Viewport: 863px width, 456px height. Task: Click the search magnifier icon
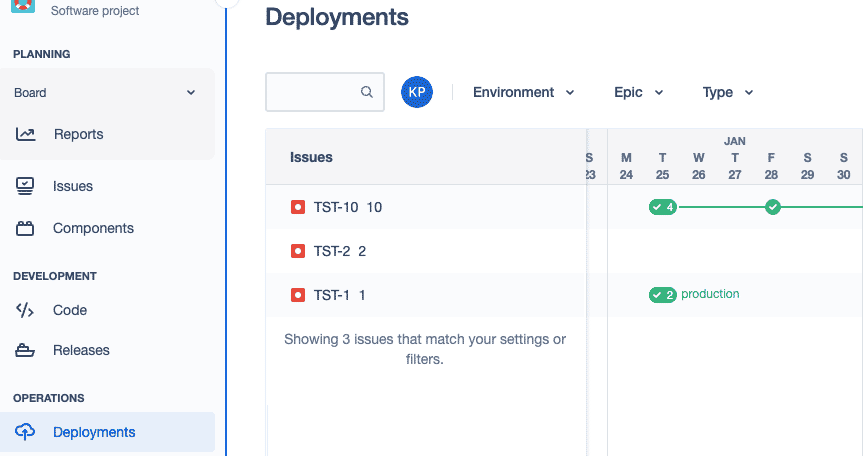click(367, 92)
